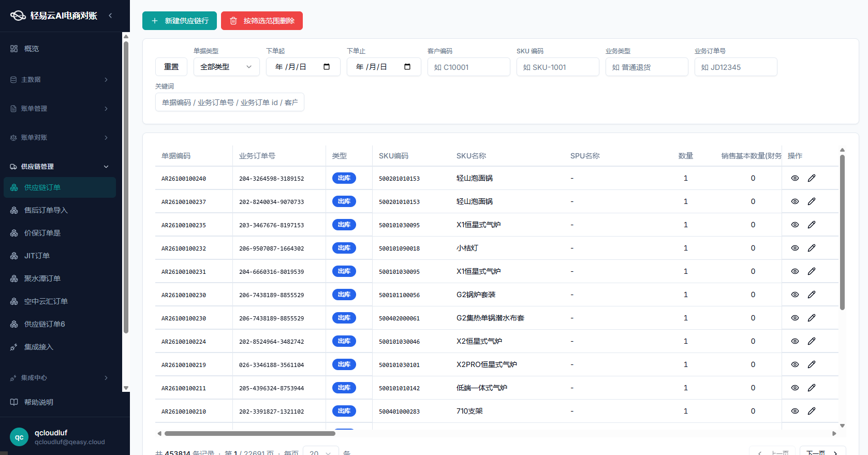Open the 全部类型 document type dropdown
868x455 pixels.
point(227,67)
